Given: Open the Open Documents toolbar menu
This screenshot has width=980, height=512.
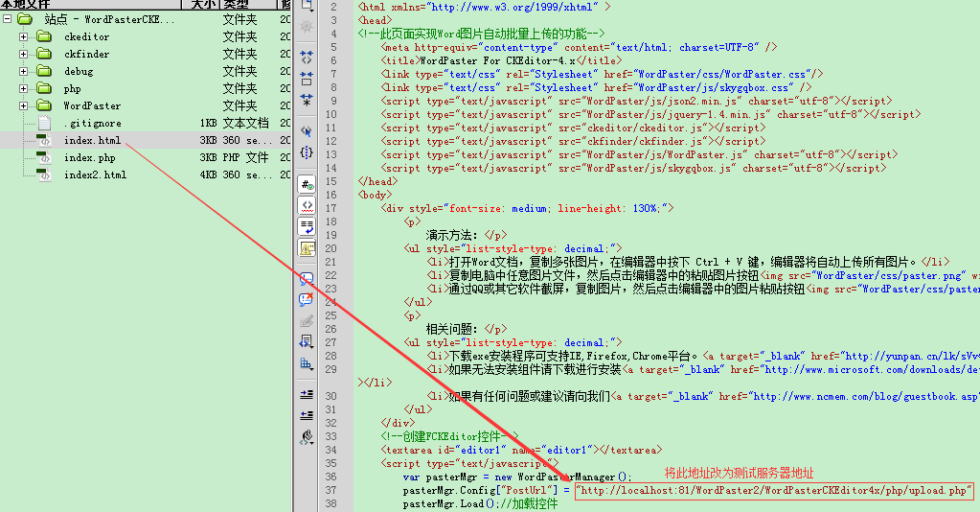Looking at the screenshot, I should [x=307, y=6].
